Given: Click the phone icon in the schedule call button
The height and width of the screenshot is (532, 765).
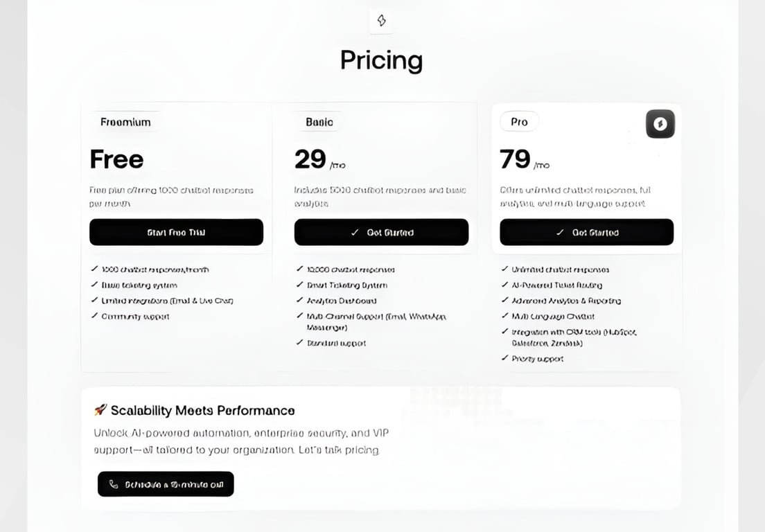Looking at the screenshot, I should coord(114,485).
